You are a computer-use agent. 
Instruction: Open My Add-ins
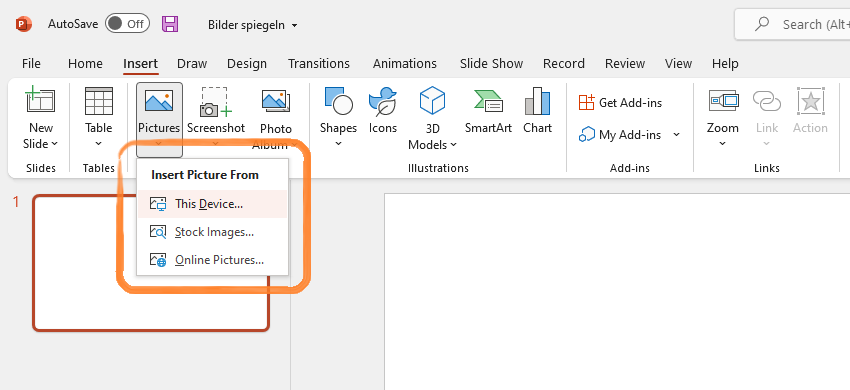[620, 135]
